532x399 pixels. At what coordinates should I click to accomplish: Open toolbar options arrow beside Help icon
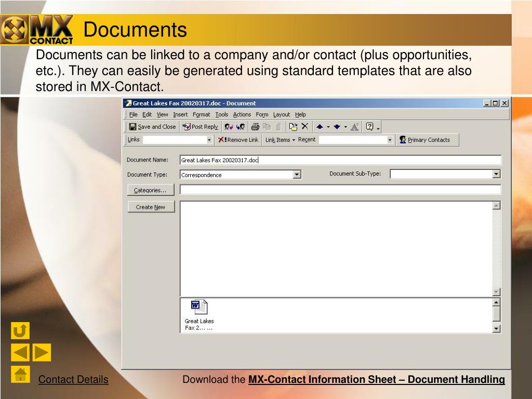click(378, 128)
